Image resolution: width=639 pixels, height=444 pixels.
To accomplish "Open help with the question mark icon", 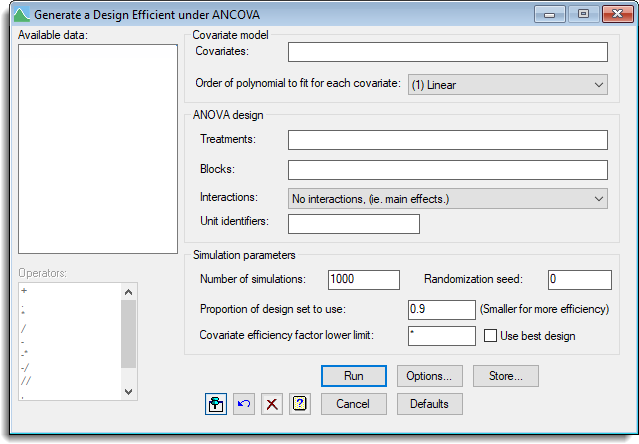I will click(299, 404).
